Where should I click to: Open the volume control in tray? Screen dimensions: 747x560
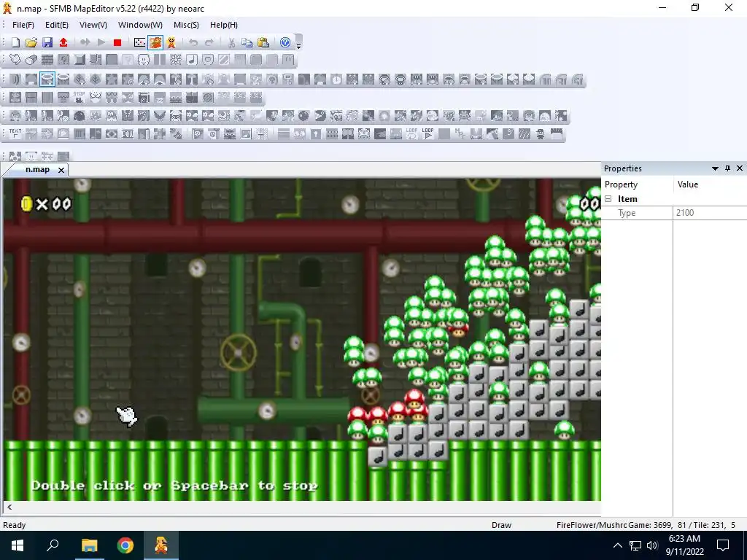[653, 545]
